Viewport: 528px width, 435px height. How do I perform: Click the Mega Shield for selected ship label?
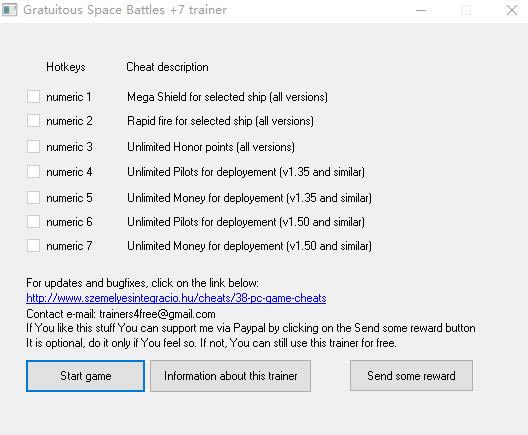[227, 97]
